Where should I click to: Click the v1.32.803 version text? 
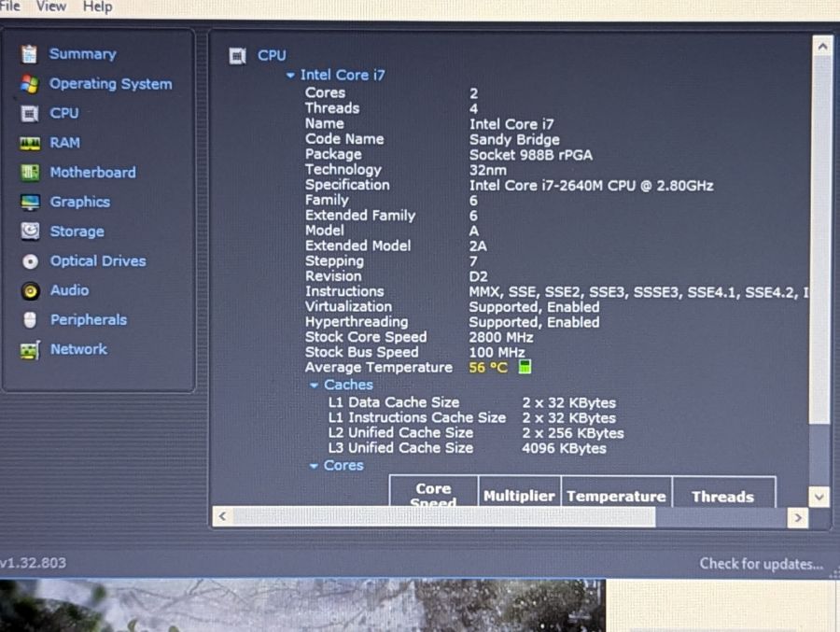pos(34,563)
